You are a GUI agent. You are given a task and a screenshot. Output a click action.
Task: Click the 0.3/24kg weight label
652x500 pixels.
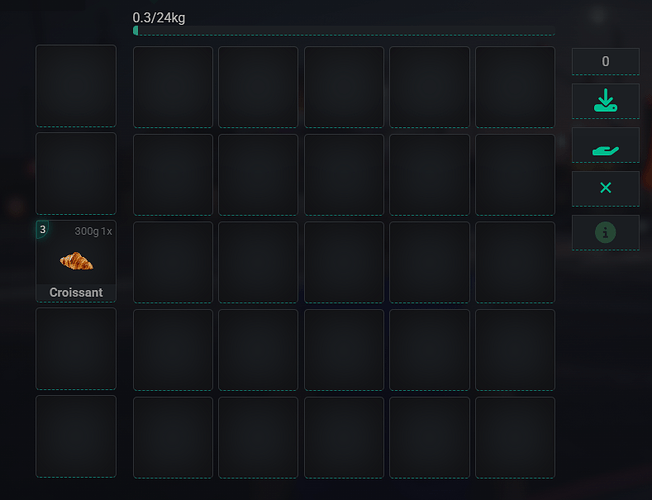(159, 17)
